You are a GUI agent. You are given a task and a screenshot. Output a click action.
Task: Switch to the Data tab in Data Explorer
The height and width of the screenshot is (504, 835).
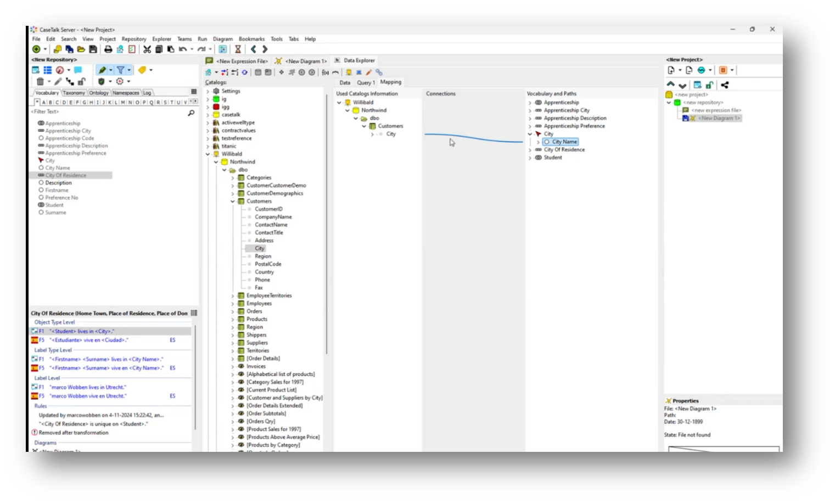345,83
